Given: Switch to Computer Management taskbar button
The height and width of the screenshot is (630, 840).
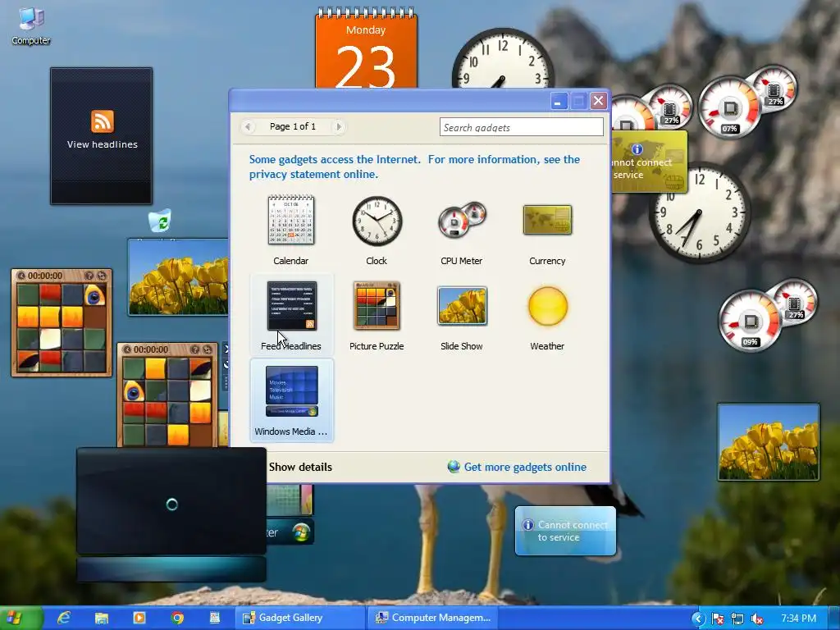Looking at the screenshot, I should 432,619.
